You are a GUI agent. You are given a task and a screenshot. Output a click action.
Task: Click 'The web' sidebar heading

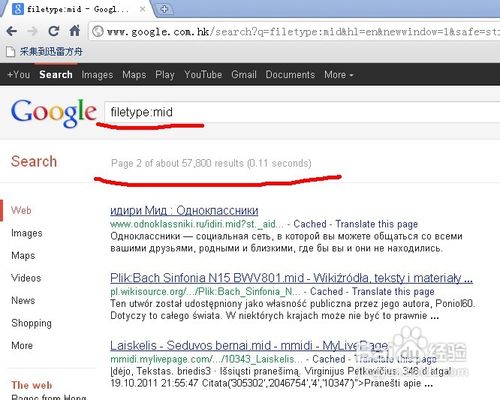point(32,385)
